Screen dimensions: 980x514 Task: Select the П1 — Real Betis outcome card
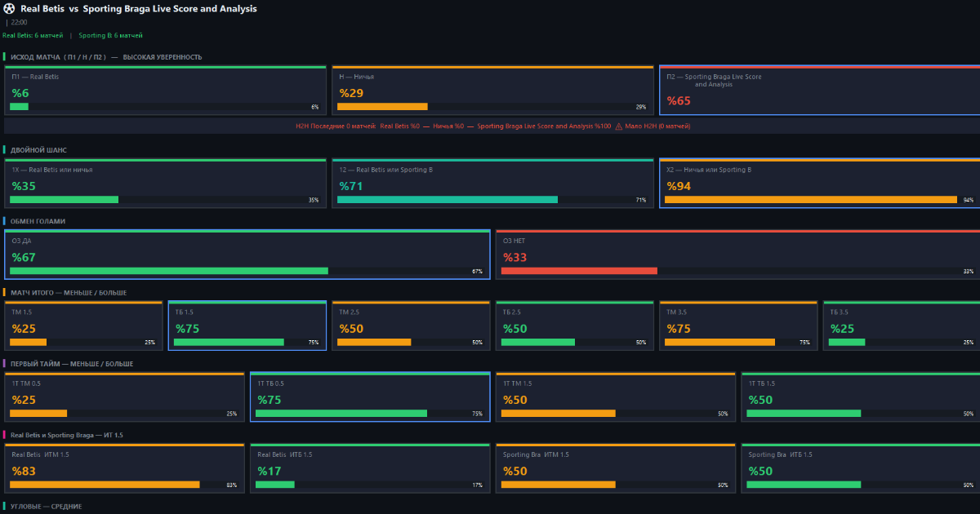coord(165,91)
